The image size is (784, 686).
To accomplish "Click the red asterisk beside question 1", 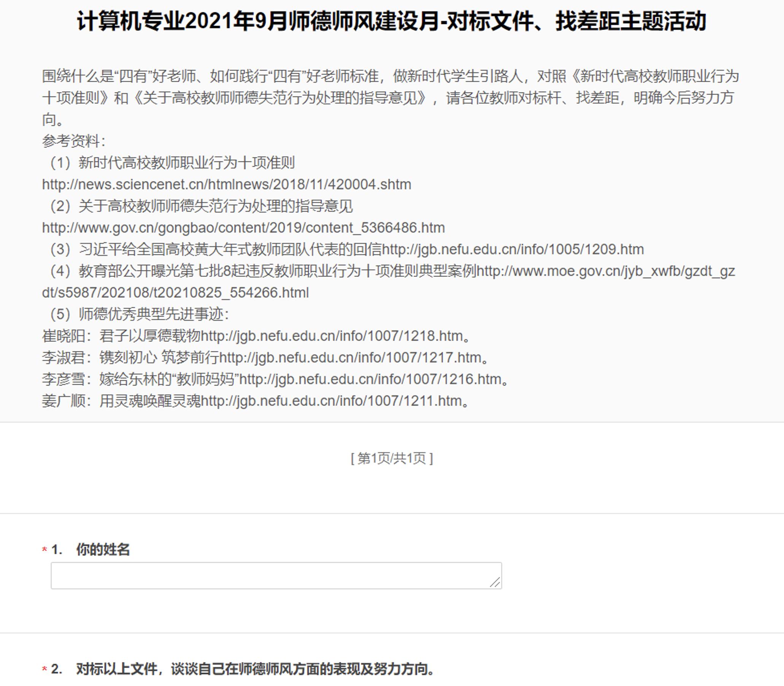I will click(44, 550).
